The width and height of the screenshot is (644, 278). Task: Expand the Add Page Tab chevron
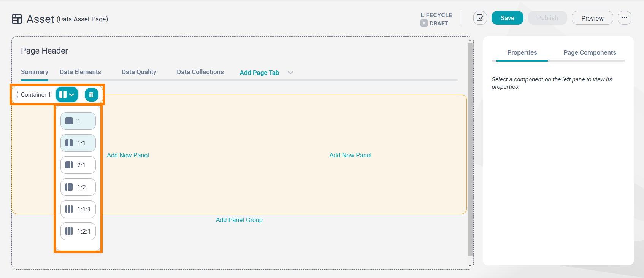[x=290, y=73]
